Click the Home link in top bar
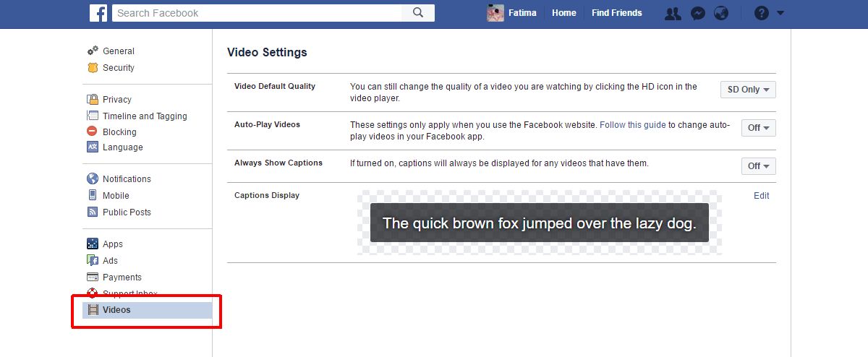This screenshot has width=868, height=357. click(x=564, y=13)
